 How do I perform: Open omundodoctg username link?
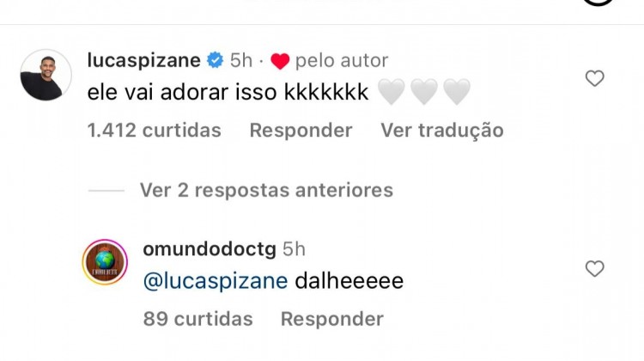tap(209, 249)
